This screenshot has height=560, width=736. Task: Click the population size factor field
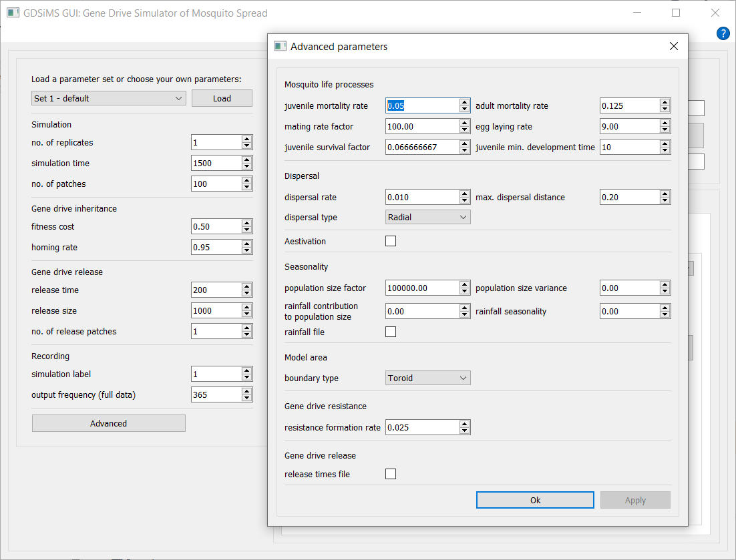tap(422, 288)
